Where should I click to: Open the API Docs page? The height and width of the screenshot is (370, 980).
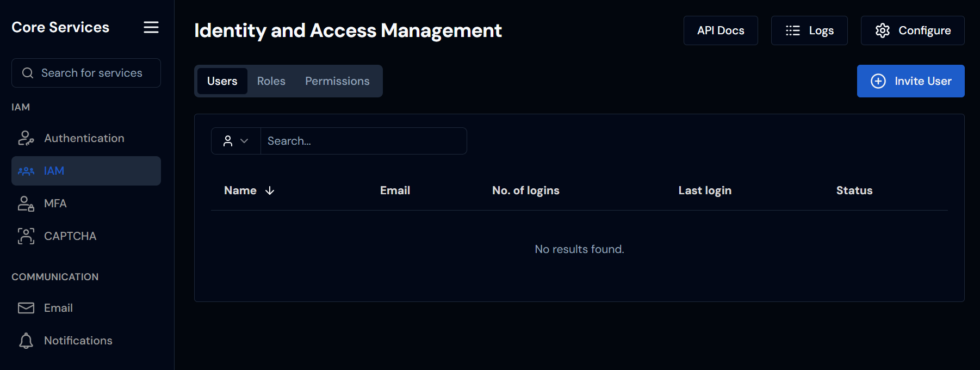721,30
